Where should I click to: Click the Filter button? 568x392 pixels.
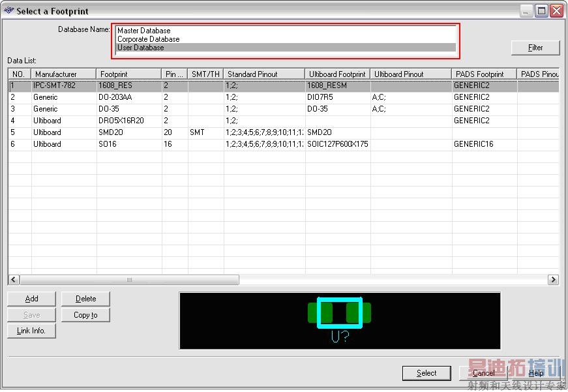tap(535, 48)
